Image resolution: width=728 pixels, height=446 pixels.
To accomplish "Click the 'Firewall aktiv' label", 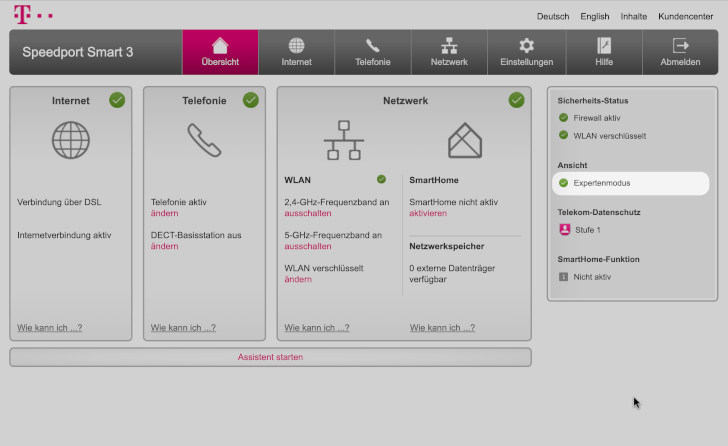I will (x=597, y=118).
